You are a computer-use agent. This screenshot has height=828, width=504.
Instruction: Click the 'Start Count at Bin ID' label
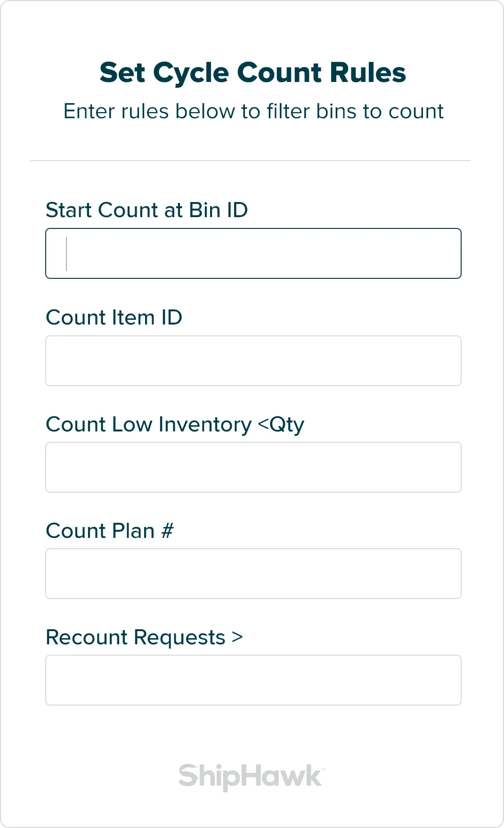tap(146, 210)
